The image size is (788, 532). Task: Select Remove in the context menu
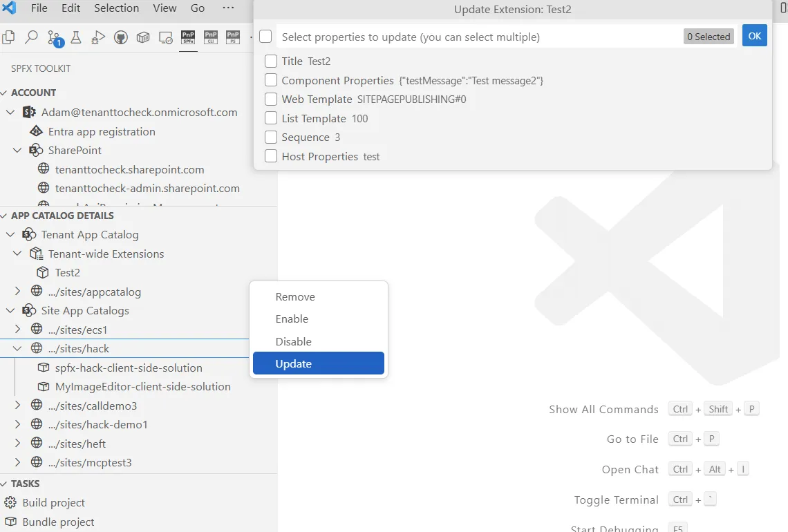click(295, 296)
